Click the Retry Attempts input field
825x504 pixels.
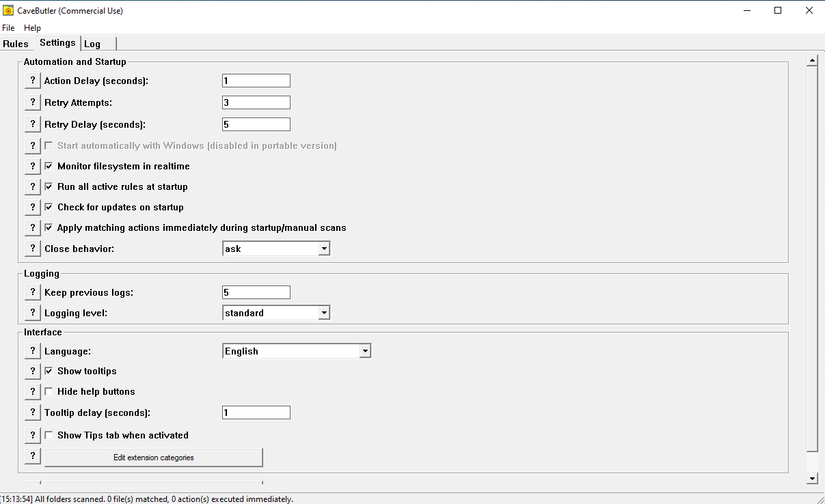(256, 102)
